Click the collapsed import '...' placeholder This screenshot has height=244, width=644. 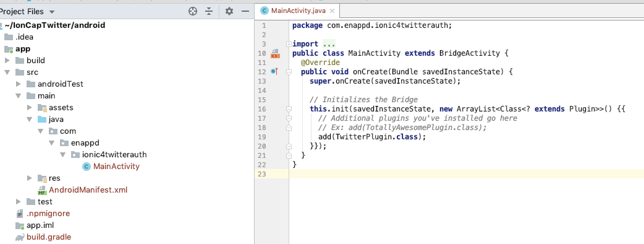tap(329, 44)
